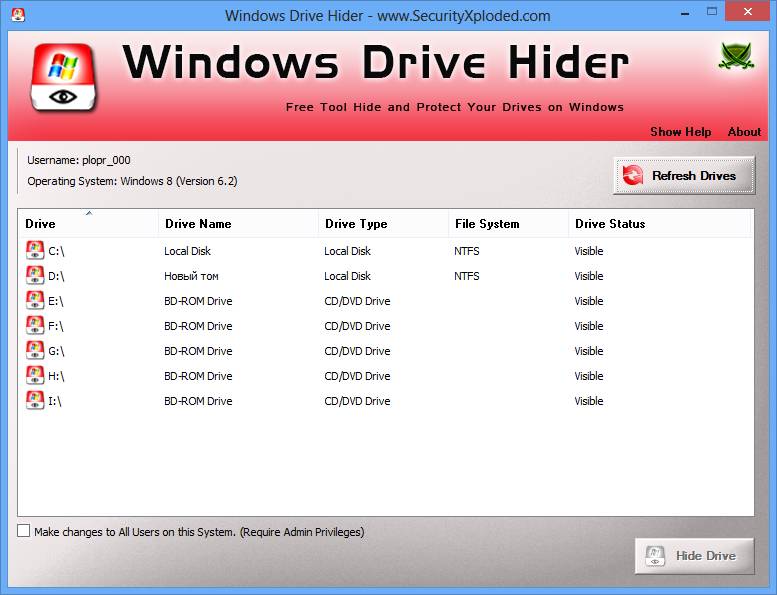Click BD-ROM Drive name of F:\ row
Viewport: 777px width, 595px height.
click(198, 326)
